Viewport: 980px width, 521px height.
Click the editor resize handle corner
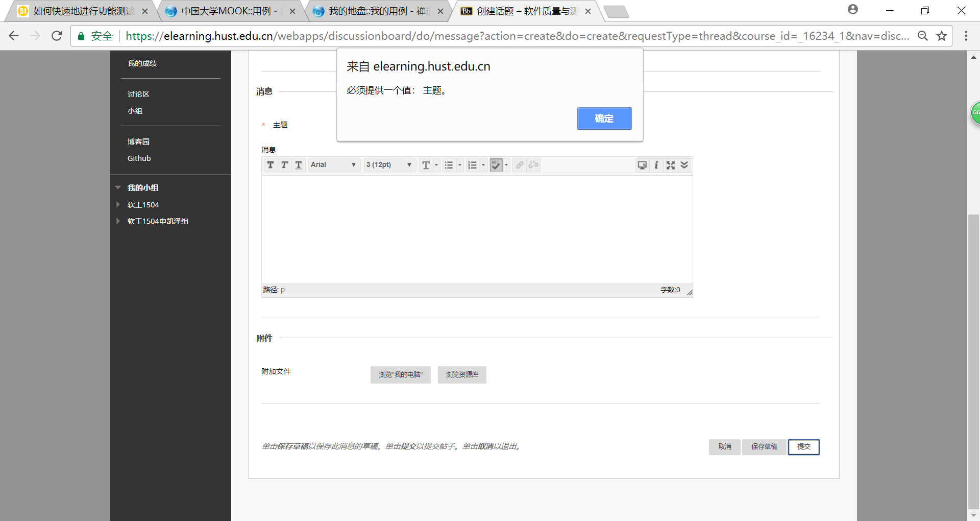tap(690, 292)
